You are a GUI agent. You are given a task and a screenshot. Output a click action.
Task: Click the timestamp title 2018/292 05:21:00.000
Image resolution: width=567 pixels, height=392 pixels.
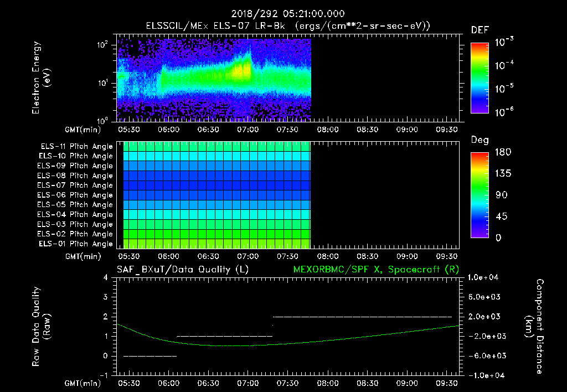288,14
